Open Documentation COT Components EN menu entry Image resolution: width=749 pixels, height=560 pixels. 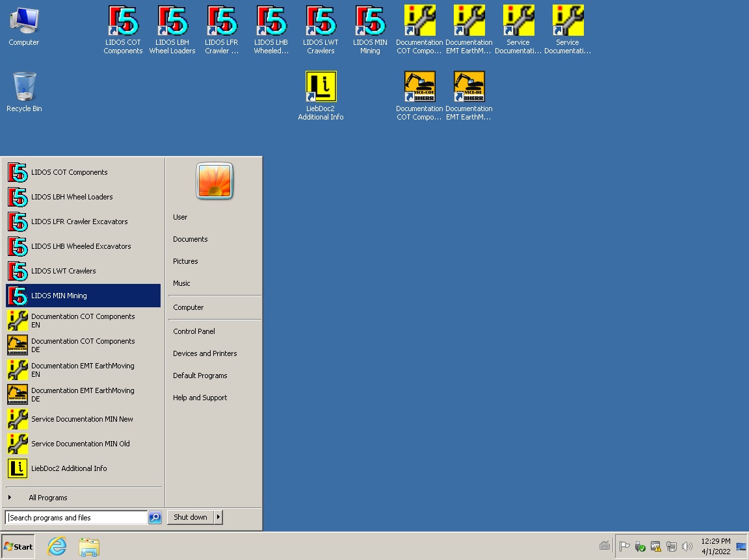(x=83, y=320)
